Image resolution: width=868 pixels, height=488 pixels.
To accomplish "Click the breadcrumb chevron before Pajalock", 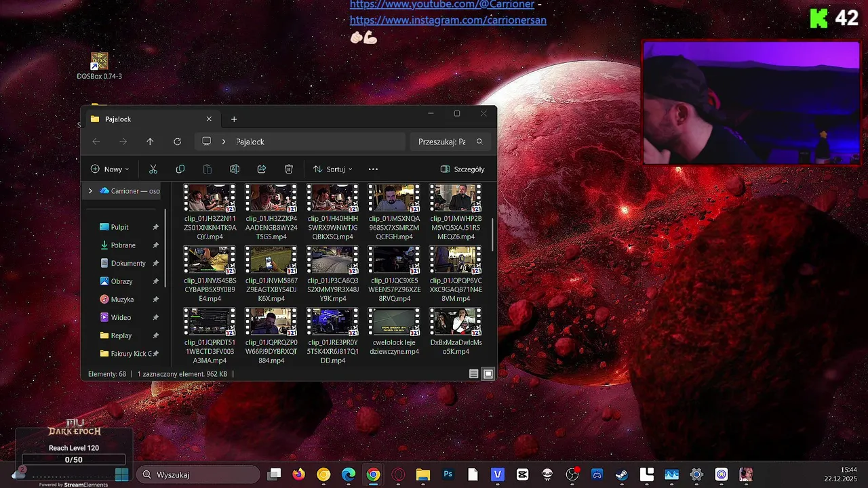I will (x=224, y=142).
